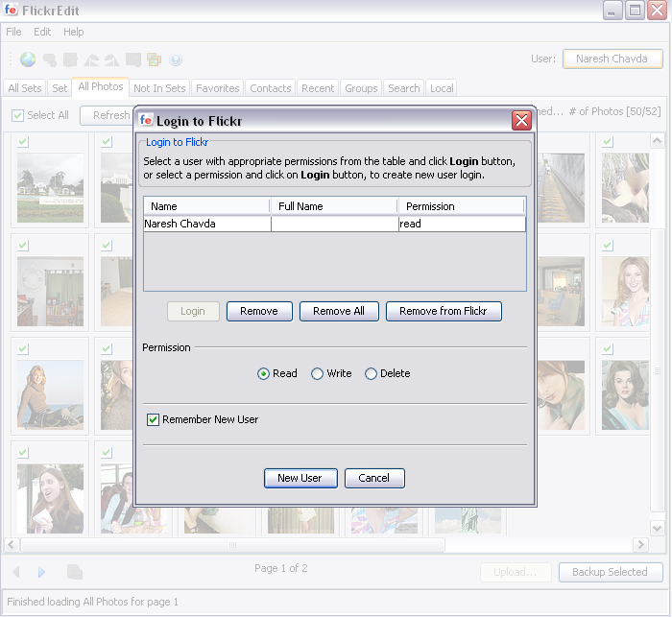Switch to the All Photos tab
This screenshot has width=672, height=617.
pyautogui.click(x=101, y=86)
